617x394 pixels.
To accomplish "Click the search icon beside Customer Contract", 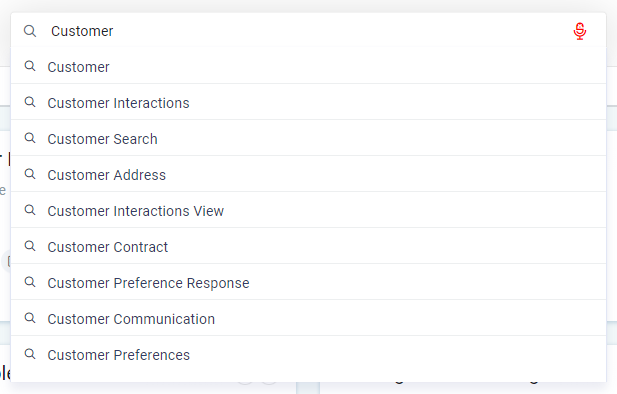I will 30,246.
